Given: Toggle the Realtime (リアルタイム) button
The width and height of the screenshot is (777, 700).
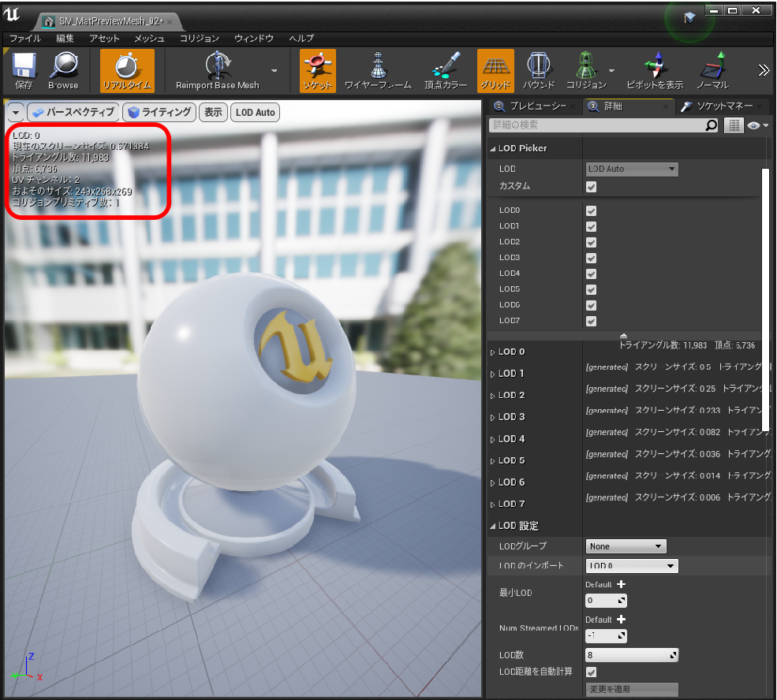Looking at the screenshot, I should click(127, 71).
